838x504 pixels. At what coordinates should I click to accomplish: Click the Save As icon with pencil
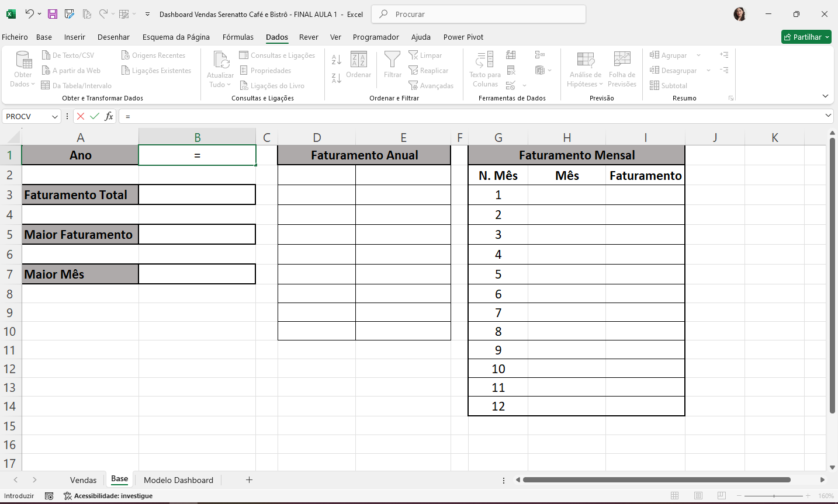[70, 14]
